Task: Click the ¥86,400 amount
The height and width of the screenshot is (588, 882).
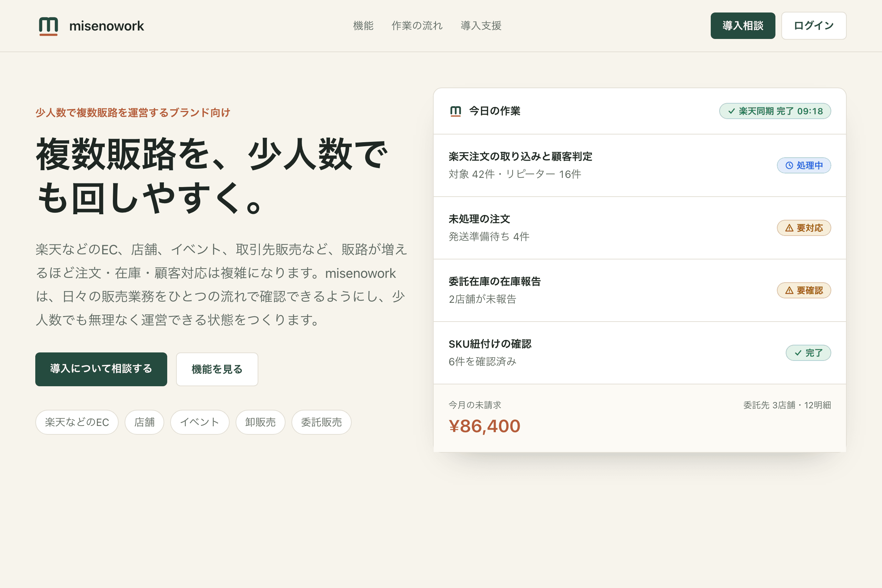Action: [484, 426]
